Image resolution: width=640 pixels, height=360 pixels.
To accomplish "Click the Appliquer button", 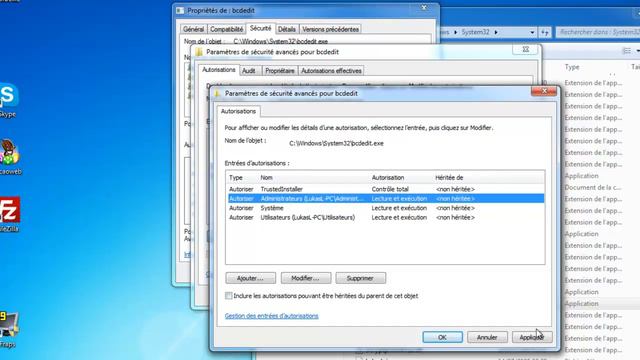I will coord(532,337).
